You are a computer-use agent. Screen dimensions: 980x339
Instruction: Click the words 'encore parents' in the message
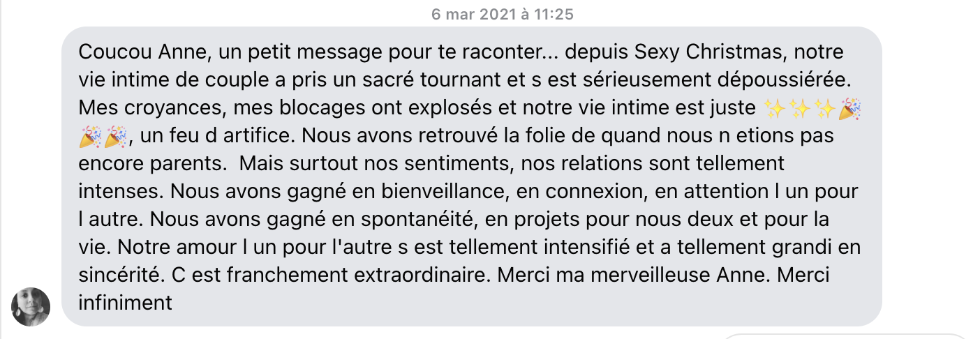click(x=150, y=164)
